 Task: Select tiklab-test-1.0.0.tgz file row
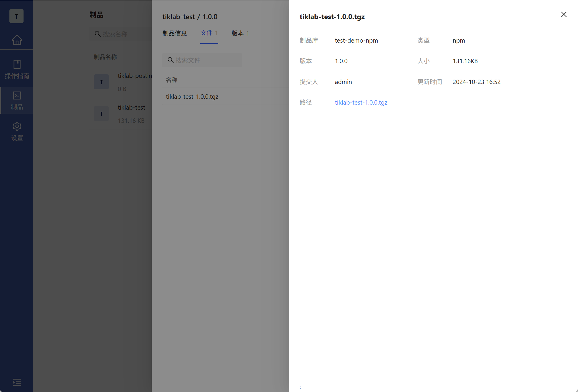pos(192,97)
